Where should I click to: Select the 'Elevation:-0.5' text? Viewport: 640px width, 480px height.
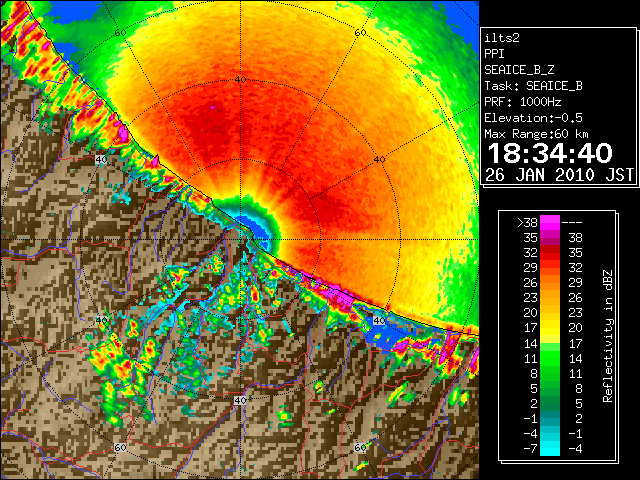pos(533,118)
